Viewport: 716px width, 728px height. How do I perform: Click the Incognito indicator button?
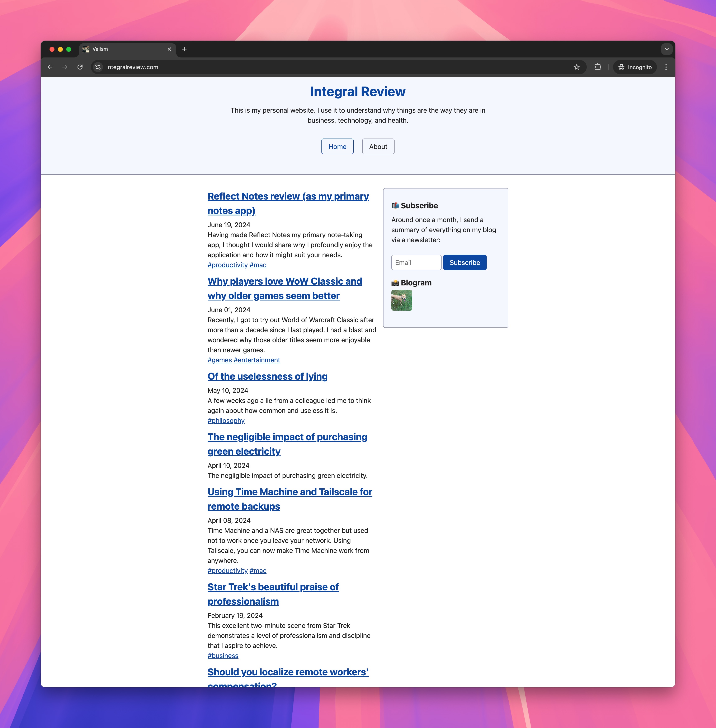(x=635, y=67)
